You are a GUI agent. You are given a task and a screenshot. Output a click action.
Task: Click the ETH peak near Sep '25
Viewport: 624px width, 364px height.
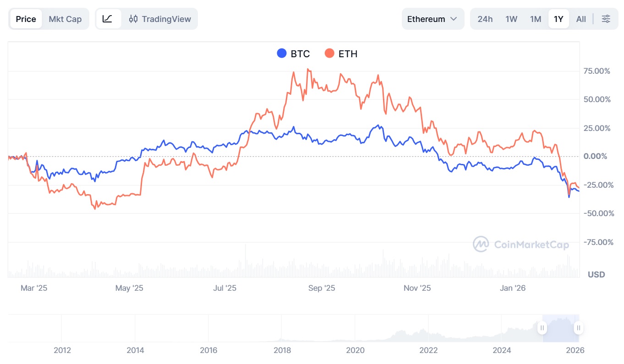tap(308, 69)
